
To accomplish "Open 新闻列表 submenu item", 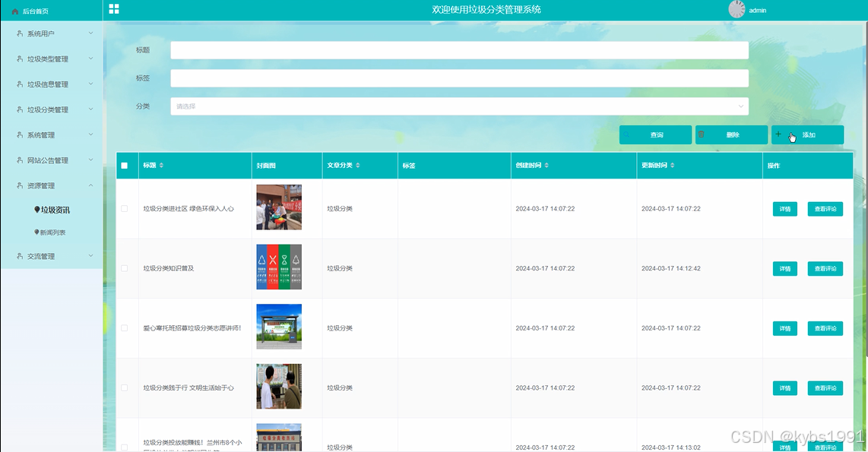I will [x=52, y=232].
